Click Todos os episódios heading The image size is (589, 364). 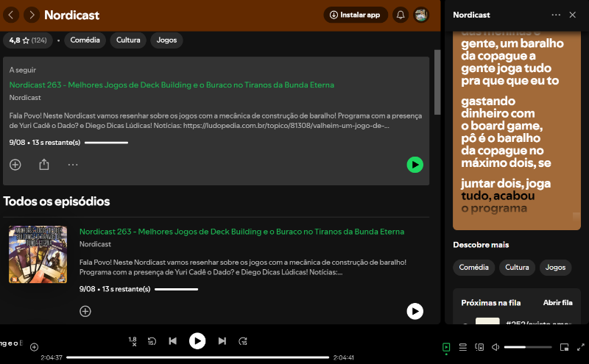(57, 201)
